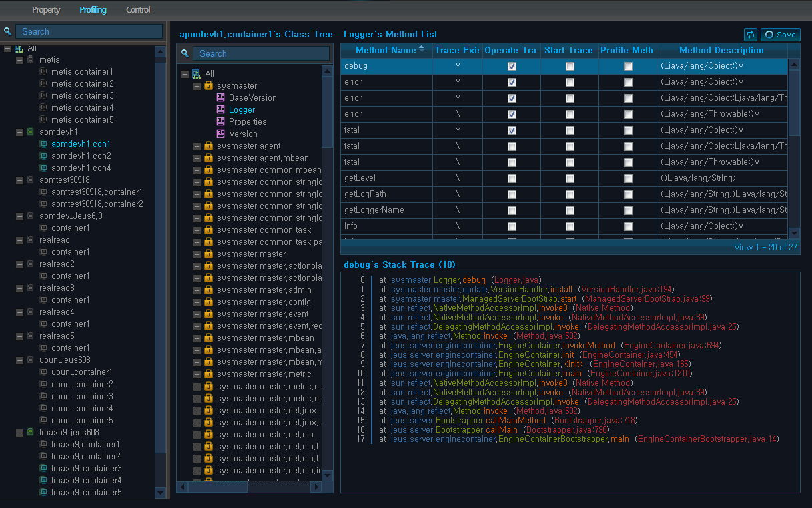
Task: Expand the sysmaster.master.admin package
Action: 197,290
